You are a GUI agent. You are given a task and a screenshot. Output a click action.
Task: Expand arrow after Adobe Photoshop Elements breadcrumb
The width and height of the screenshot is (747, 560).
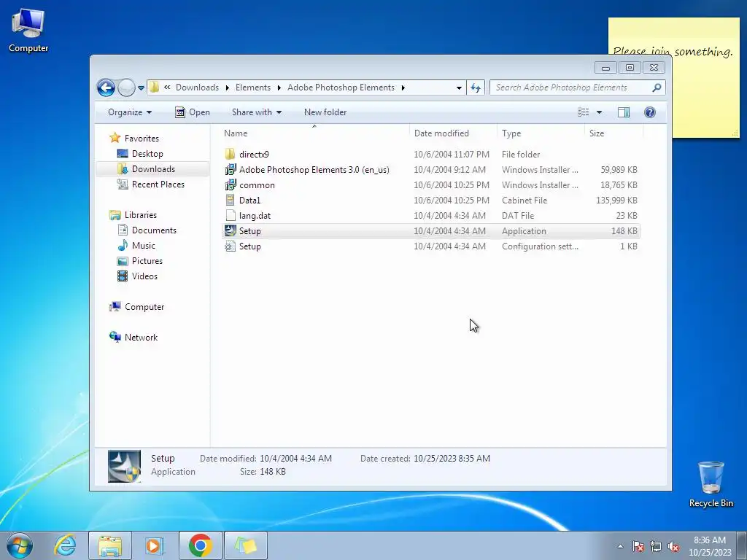403,87
